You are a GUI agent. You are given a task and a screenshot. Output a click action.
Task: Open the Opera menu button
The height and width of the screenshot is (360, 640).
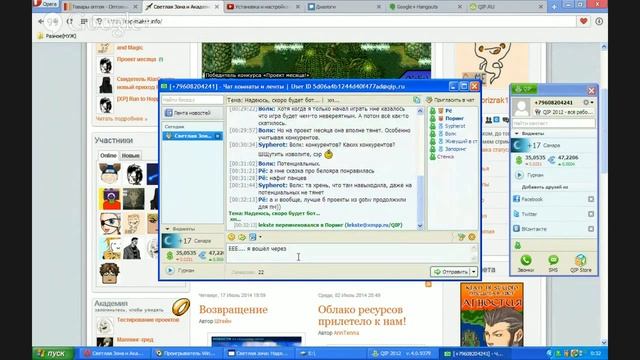pyautogui.click(x=45, y=4)
